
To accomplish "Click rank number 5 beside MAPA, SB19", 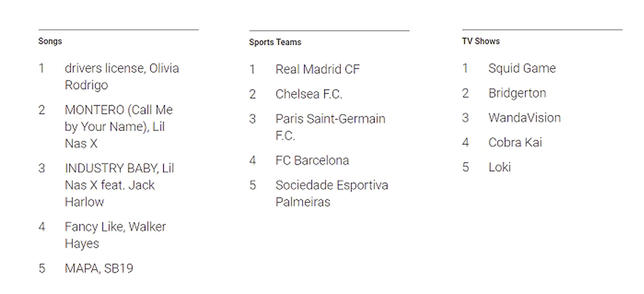I will point(42,268).
